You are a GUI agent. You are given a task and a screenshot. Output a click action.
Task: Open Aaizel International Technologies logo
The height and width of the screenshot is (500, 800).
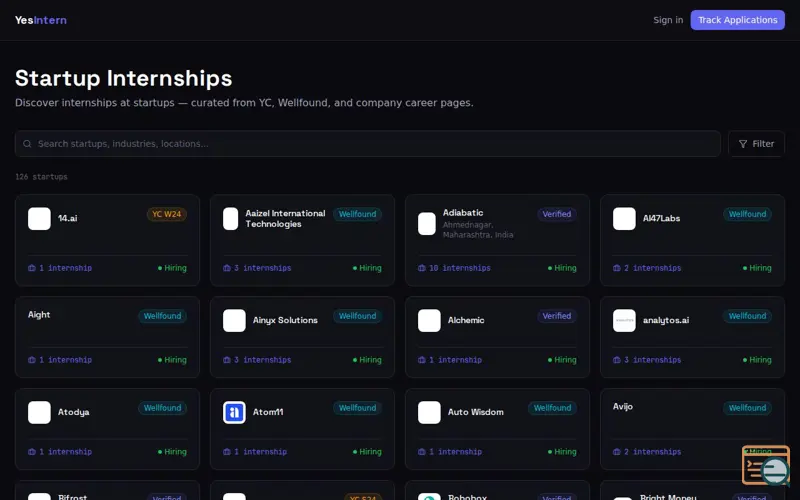pos(231,218)
